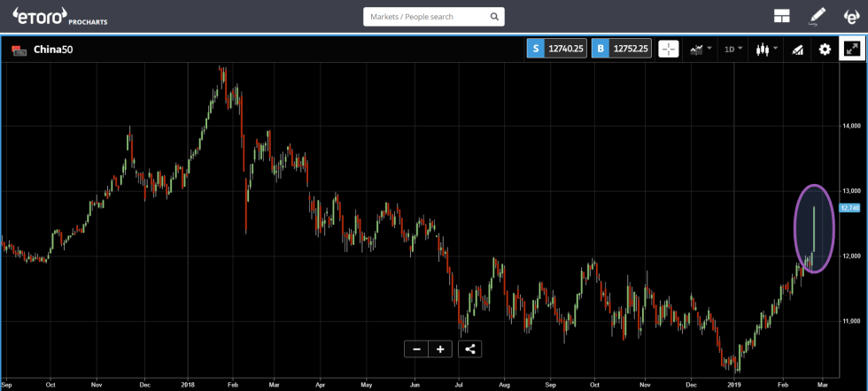Click the Sell button at 12740.25
The width and height of the screenshot is (868, 391).
(x=557, y=50)
